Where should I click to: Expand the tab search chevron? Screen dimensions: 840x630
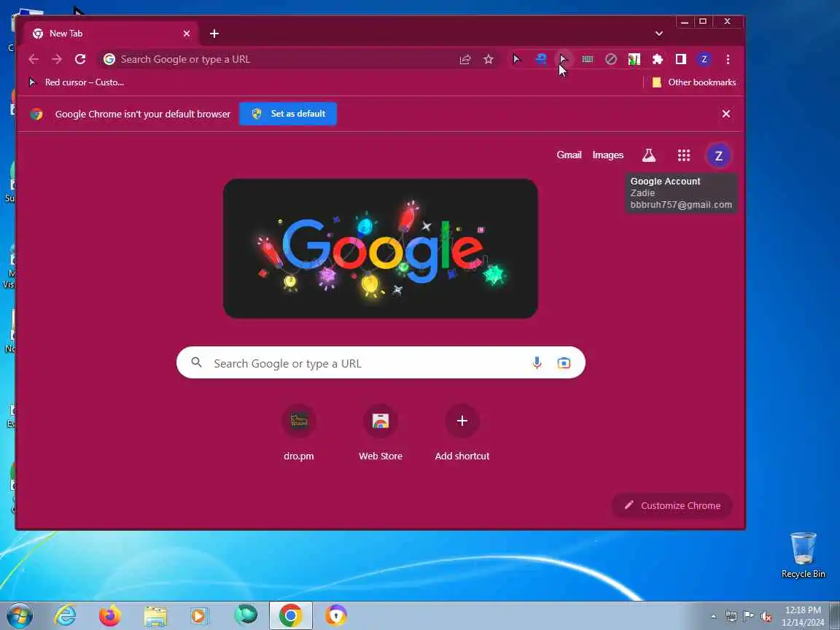(659, 34)
